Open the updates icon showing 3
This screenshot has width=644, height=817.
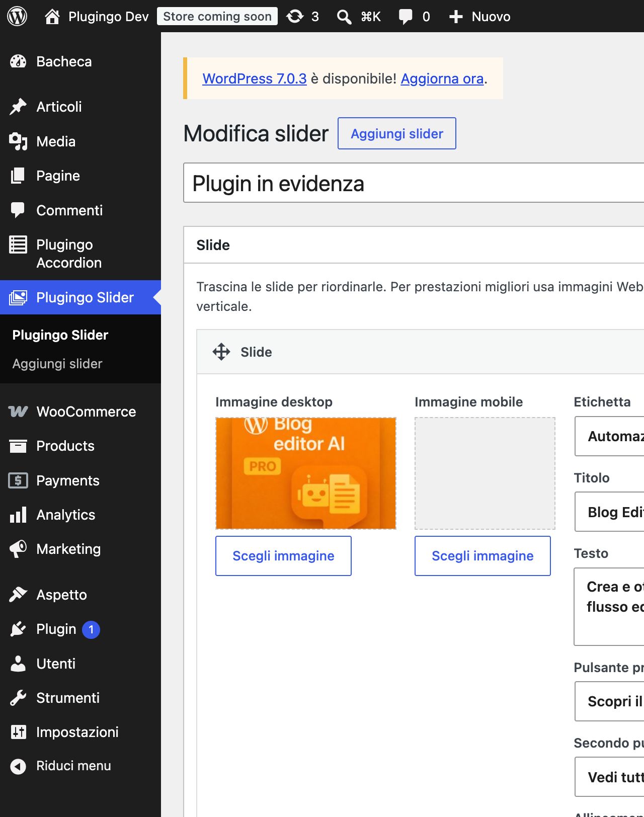tap(295, 16)
